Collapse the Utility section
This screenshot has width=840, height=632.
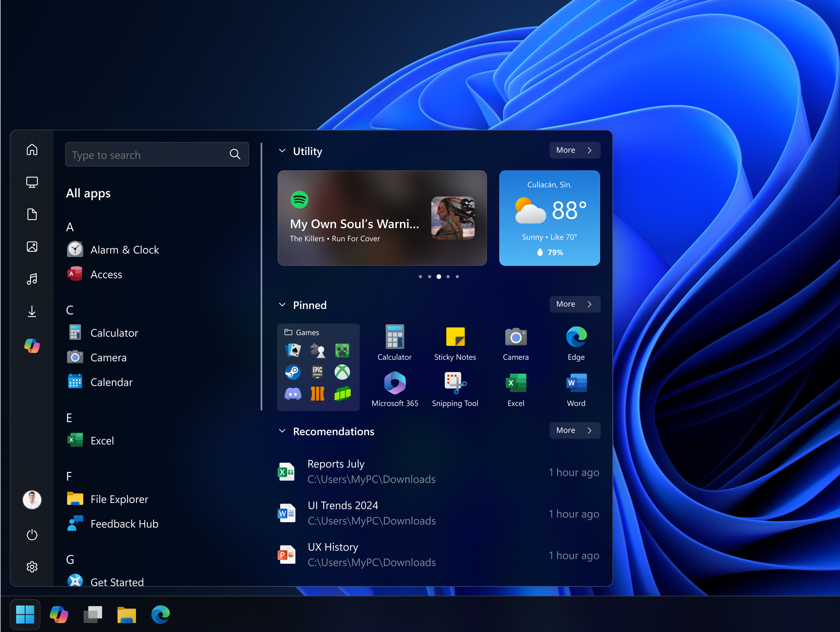282,150
